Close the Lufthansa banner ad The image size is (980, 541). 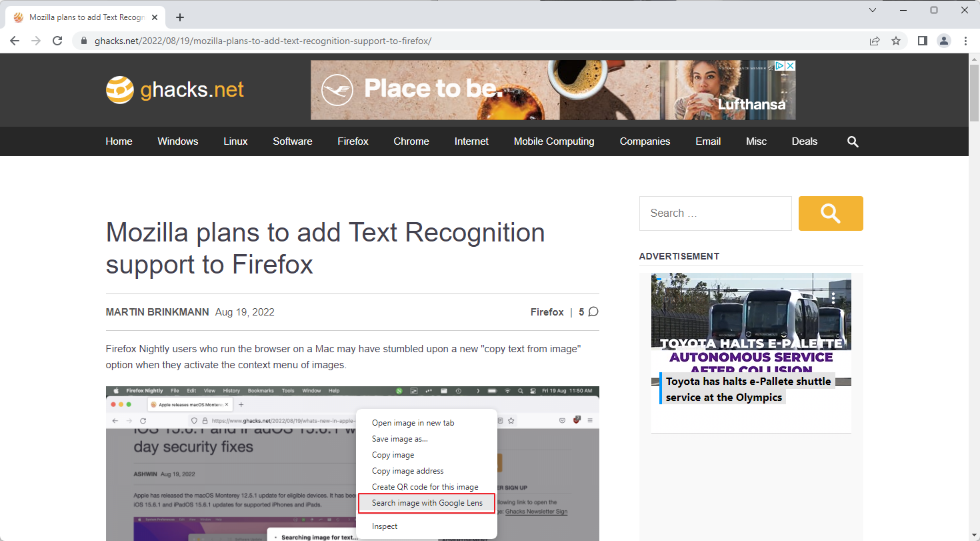[x=790, y=66]
